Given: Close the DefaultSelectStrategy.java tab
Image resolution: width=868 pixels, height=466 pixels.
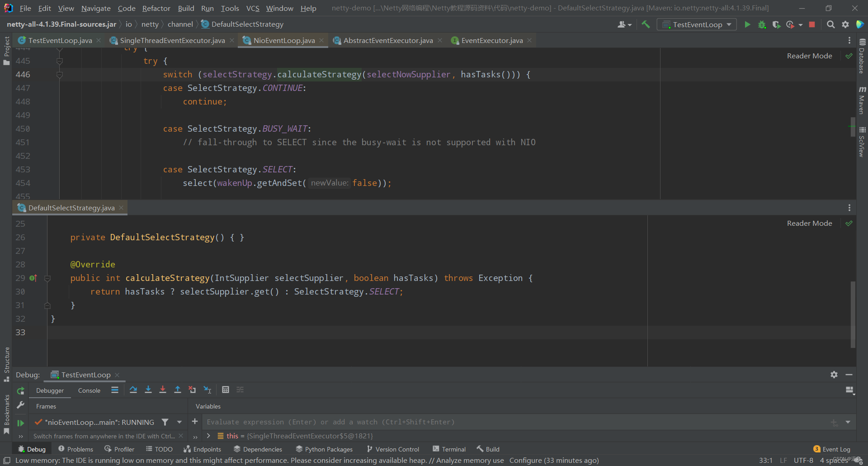Looking at the screenshot, I should [121, 208].
